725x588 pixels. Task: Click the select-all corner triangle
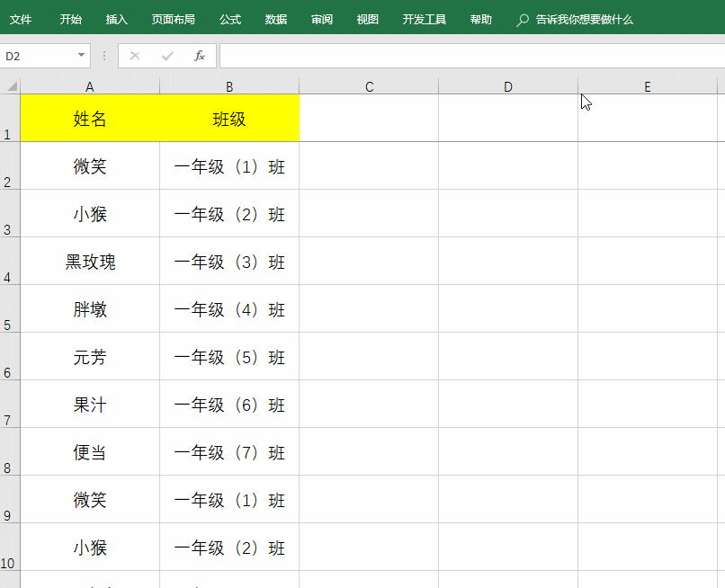click(13, 86)
